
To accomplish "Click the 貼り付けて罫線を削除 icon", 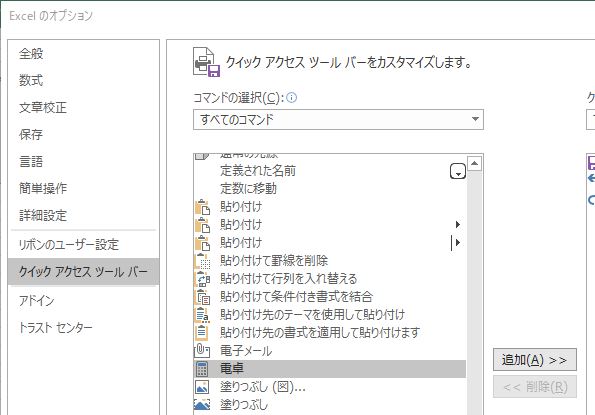I will [x=202, y=261].
